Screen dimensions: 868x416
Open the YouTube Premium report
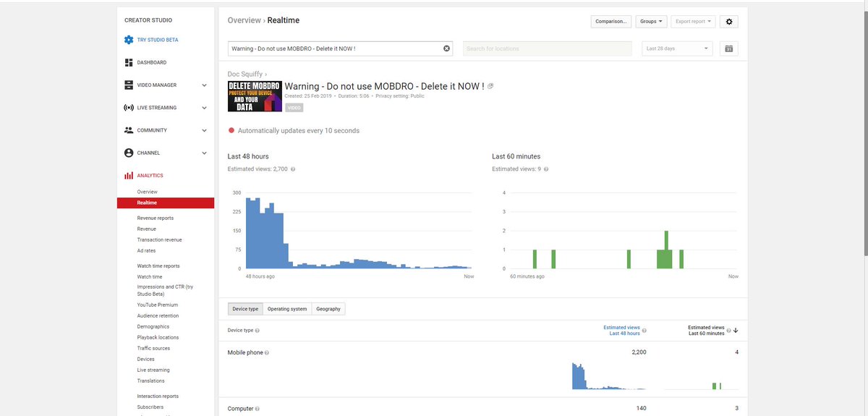pos(158,305)
